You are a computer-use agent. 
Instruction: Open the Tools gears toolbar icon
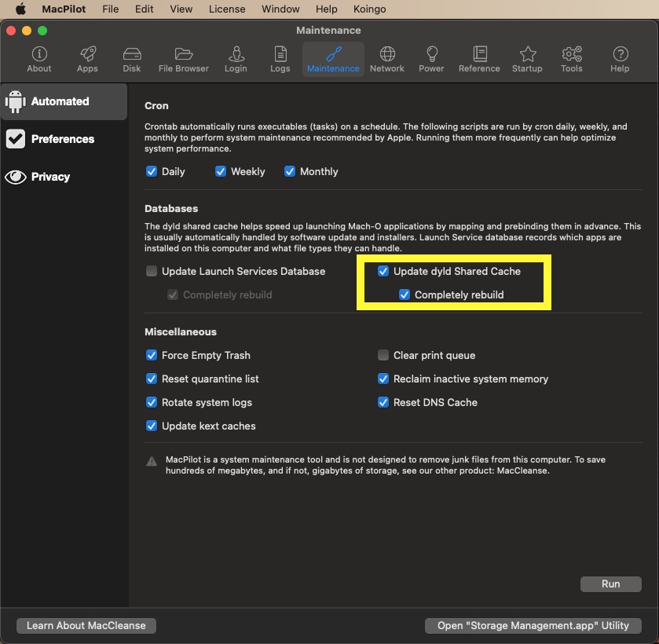point(572,59)
